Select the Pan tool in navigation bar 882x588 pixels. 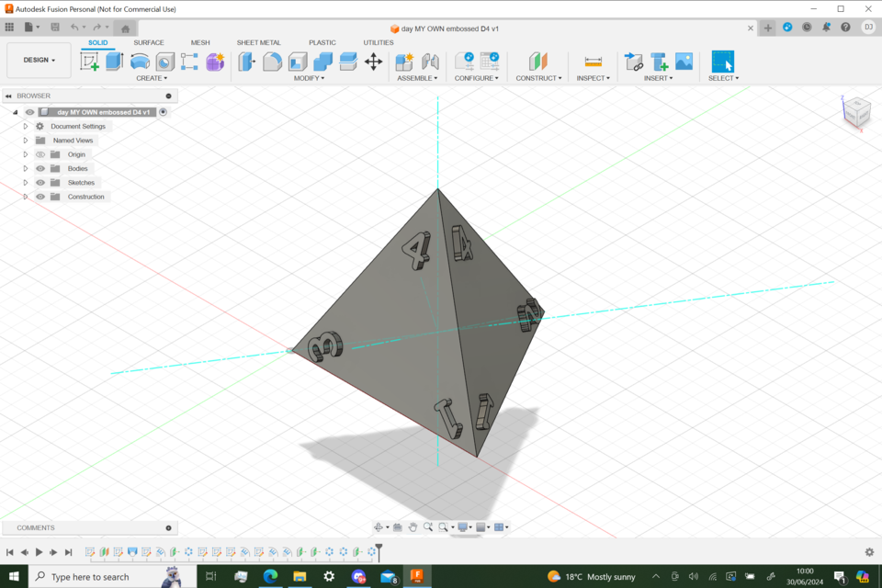pos(413,526)
